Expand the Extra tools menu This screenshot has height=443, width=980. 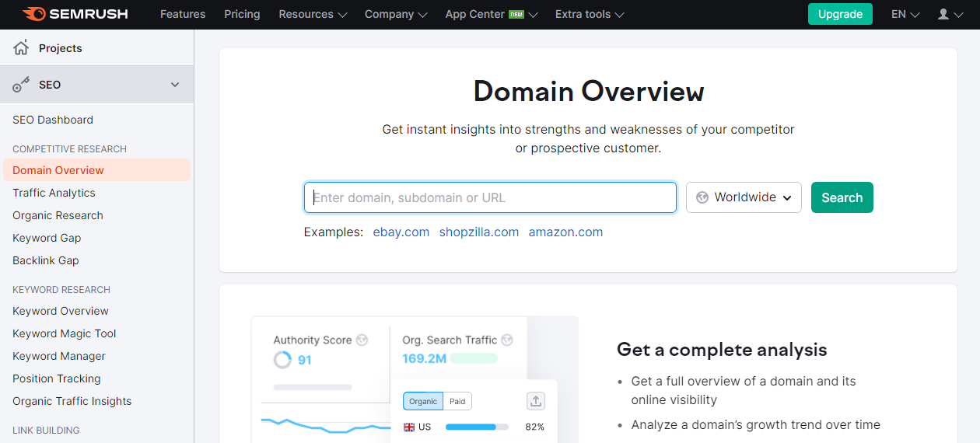[x=590, y=14]
